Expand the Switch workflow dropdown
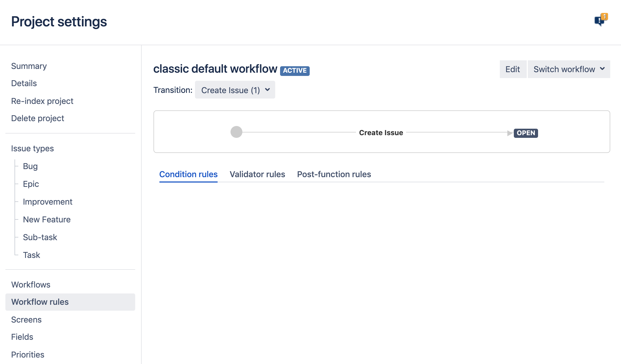This screenshot has width=621, height=364. (x=569, y=69)
